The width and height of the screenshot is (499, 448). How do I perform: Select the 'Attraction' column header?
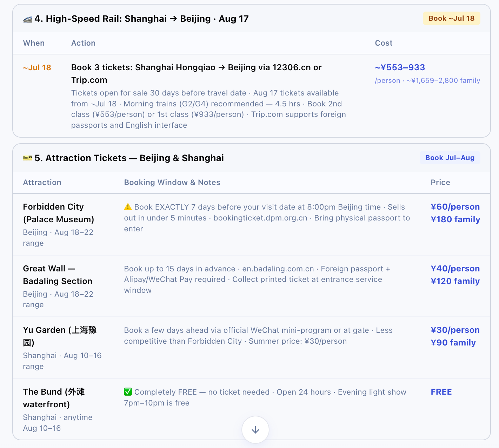pos(42,182)
